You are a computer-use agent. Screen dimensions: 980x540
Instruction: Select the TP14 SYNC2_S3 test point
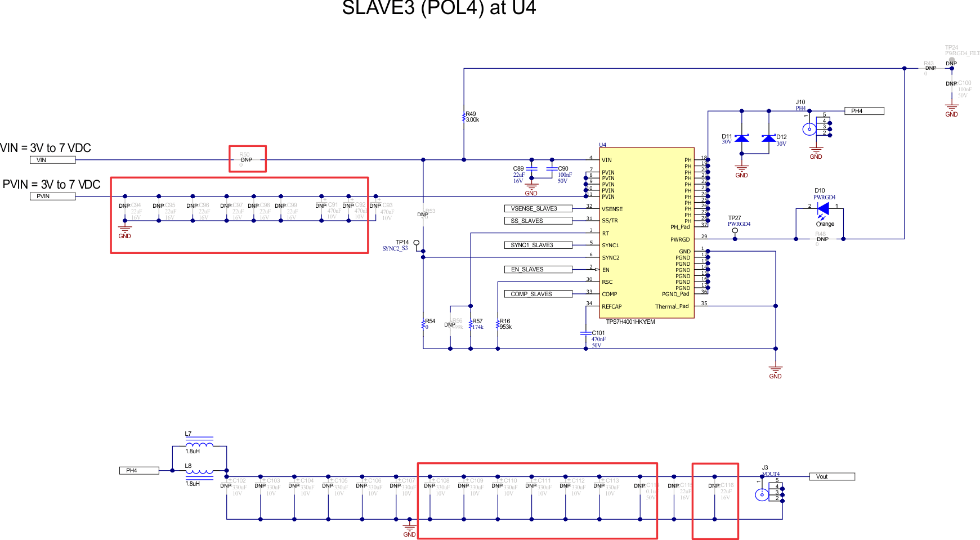[417, 244]
